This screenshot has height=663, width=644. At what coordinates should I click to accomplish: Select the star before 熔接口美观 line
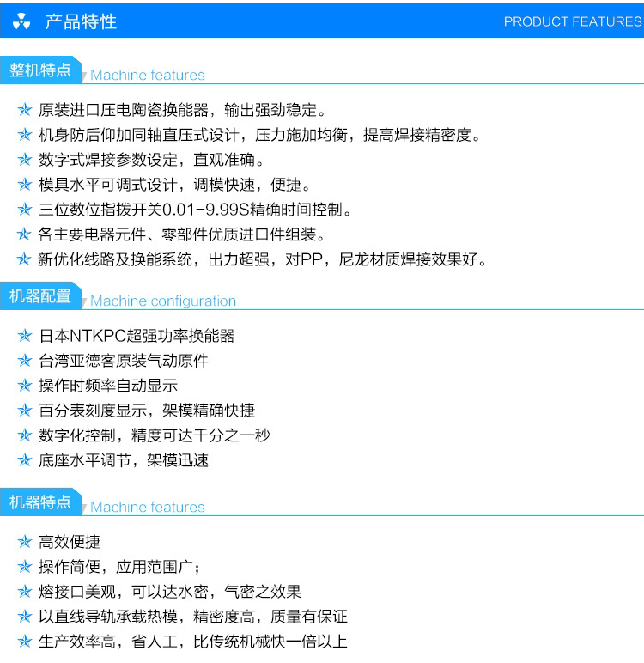[x=25, y=592]
